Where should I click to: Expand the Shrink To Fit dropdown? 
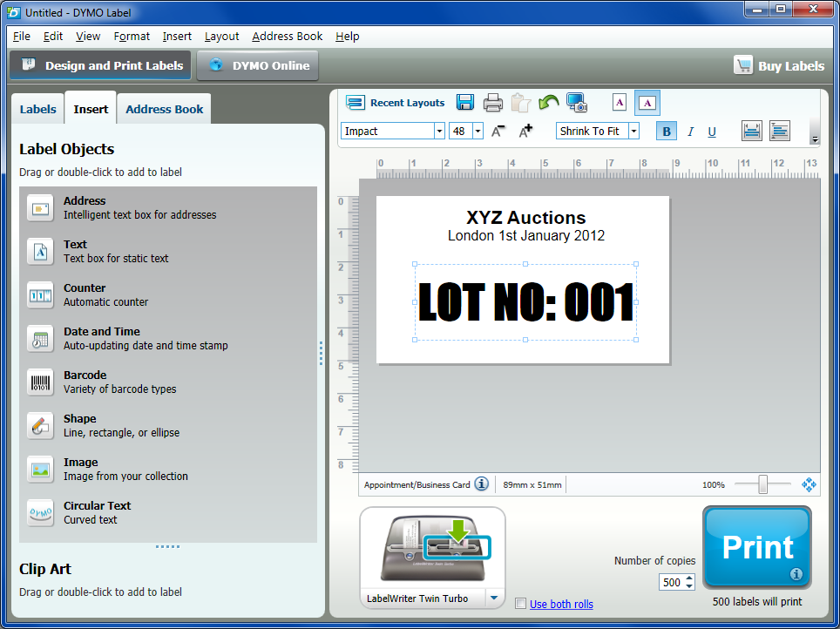tap(633, 132)
